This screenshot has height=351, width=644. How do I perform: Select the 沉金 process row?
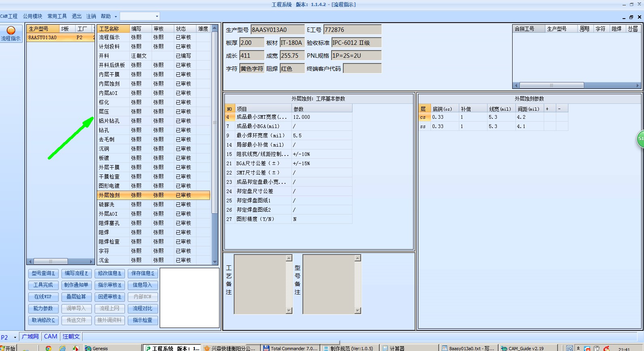154,260
